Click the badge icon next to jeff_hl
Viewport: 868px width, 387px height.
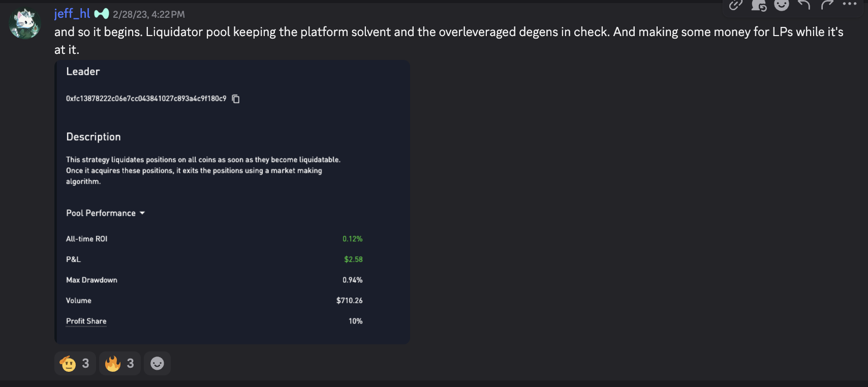[x=102, y=14]
